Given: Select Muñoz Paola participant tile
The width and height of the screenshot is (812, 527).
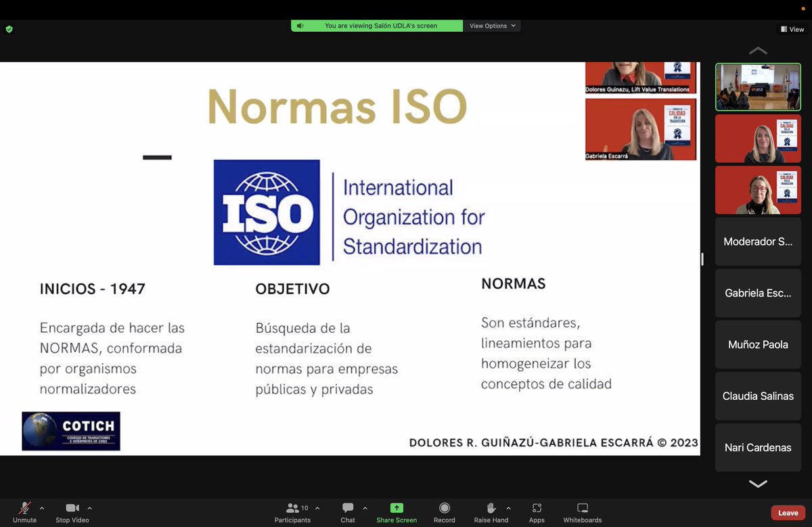Looking at the screenshot, I should point(758,344).
